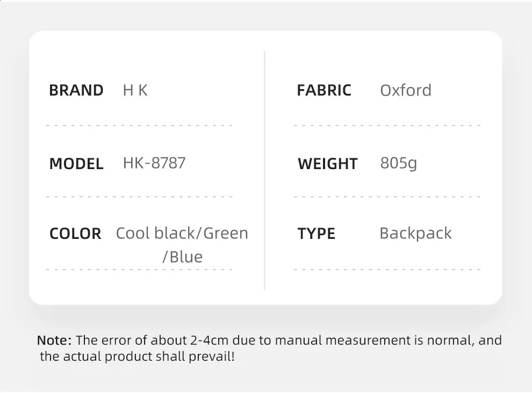The width and height of the screenshot is (532, 393).
Task: Click the bold Note: heading
Action: [x=54, y=340]
